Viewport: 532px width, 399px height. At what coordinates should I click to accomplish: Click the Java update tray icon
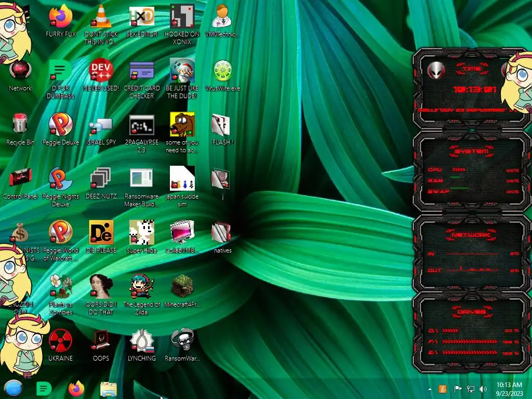coord(443,389)
